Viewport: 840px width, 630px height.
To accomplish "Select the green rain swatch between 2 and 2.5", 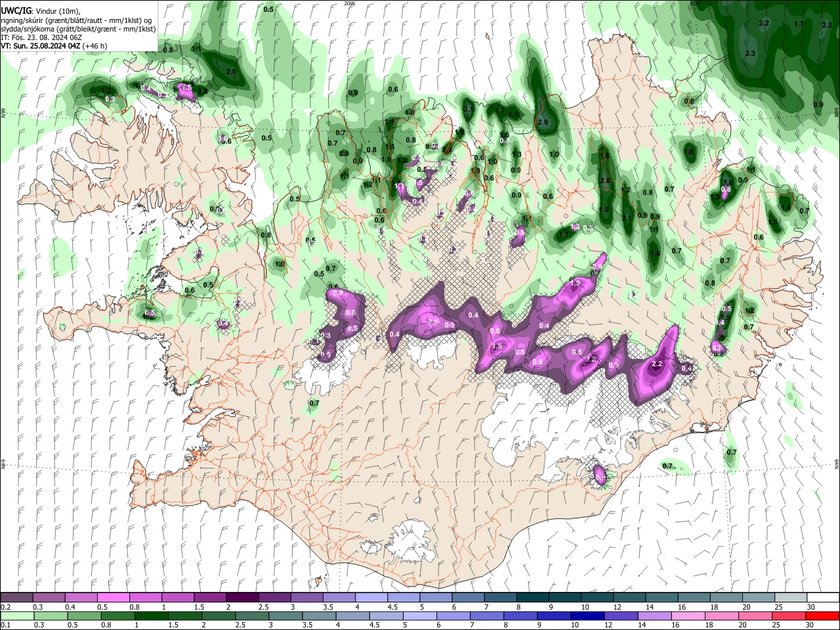I will [219, 616].
